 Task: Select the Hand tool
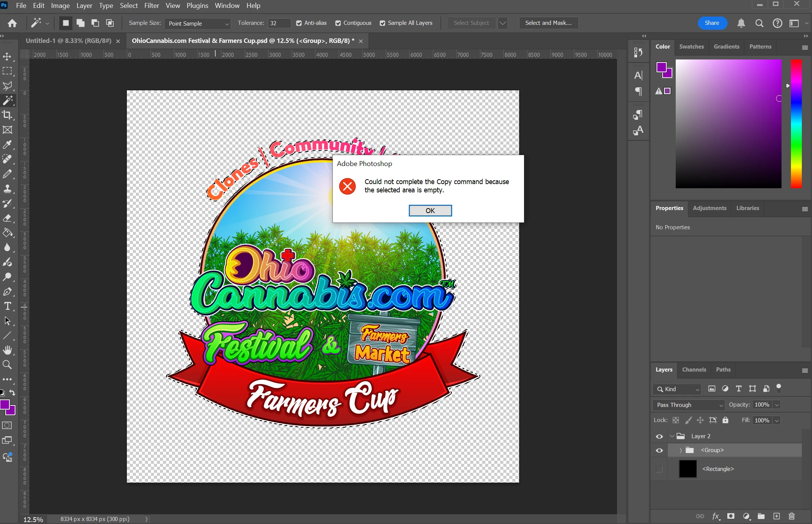click(x=7, y=350)
